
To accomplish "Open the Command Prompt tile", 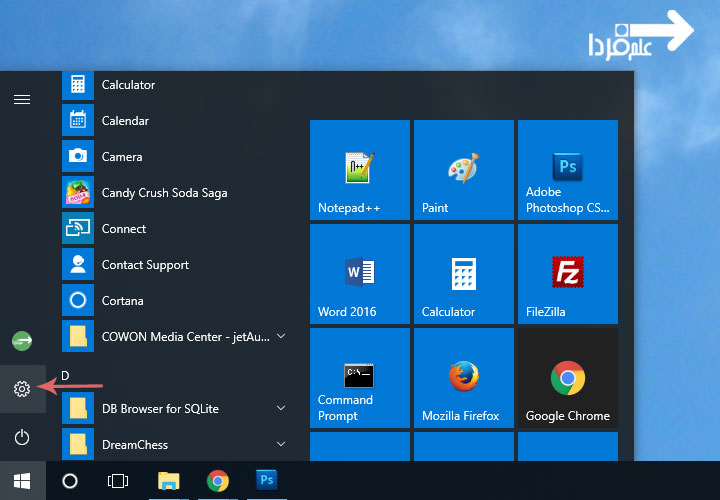I will click(360, 378).
